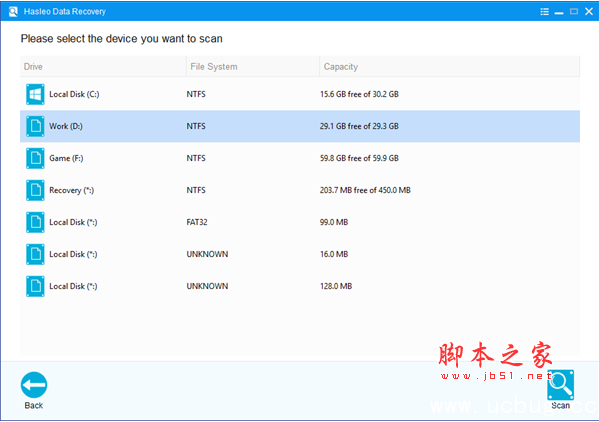Viewport: 599px width, 422px height.
Task: Close the Hasleo Data Recovery window
Action: (589, 11)
